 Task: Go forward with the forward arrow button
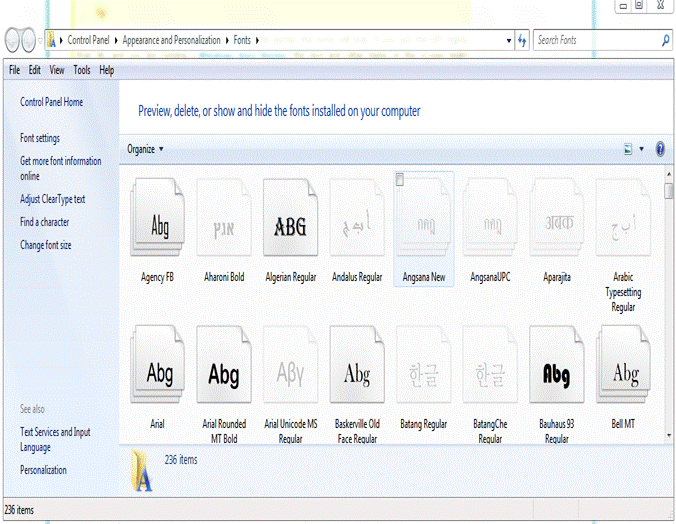point(28,40)
